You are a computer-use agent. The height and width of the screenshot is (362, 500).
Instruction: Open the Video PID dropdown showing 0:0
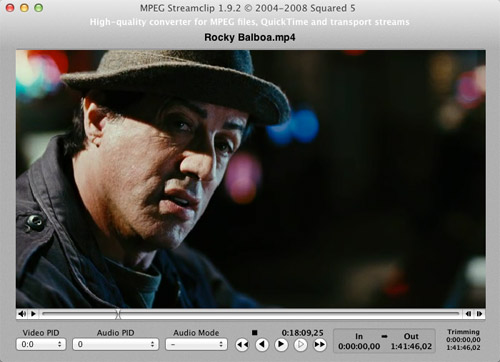[41, 344]
